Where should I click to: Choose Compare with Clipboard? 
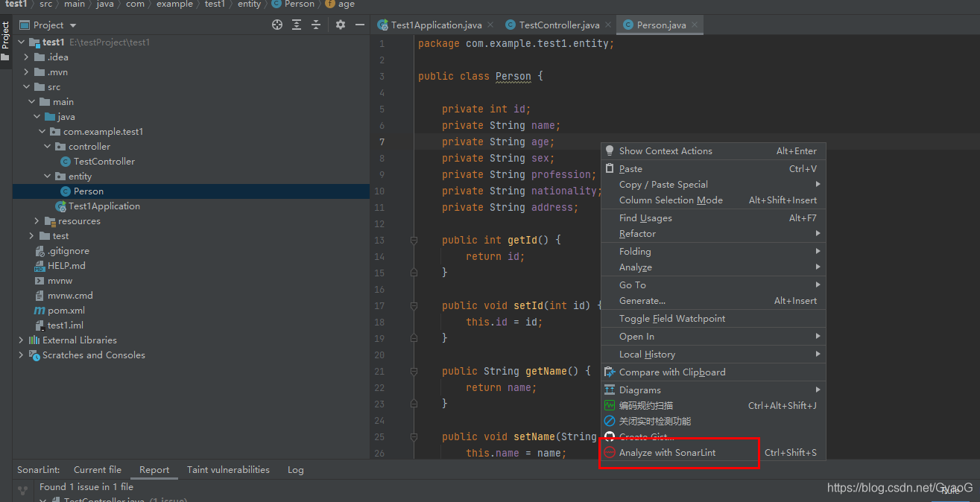[x=713, y=372]
